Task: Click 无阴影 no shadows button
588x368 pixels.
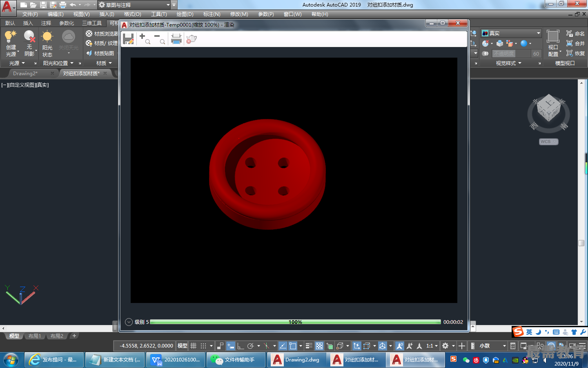Action: 29,43
